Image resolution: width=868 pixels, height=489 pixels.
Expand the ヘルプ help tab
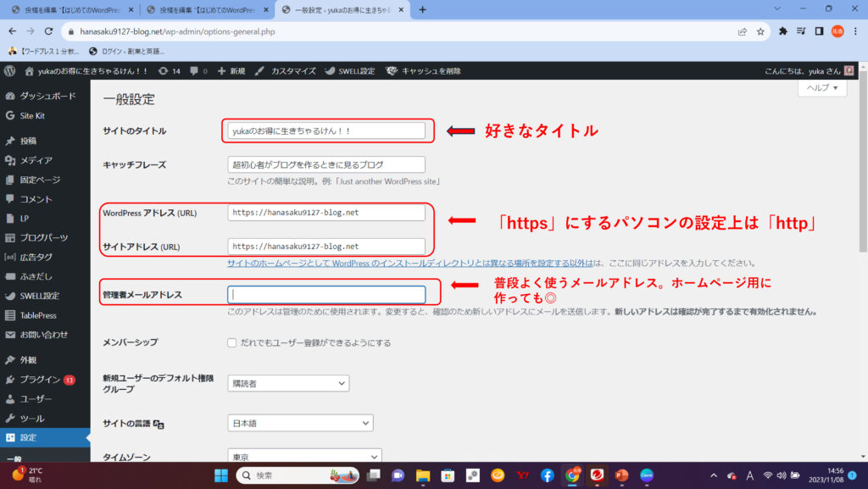tap(821, 88)
